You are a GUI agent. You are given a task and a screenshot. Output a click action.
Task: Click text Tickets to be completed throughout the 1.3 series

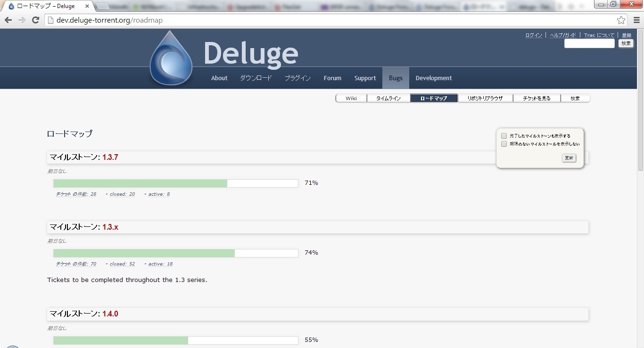[127, 280]
